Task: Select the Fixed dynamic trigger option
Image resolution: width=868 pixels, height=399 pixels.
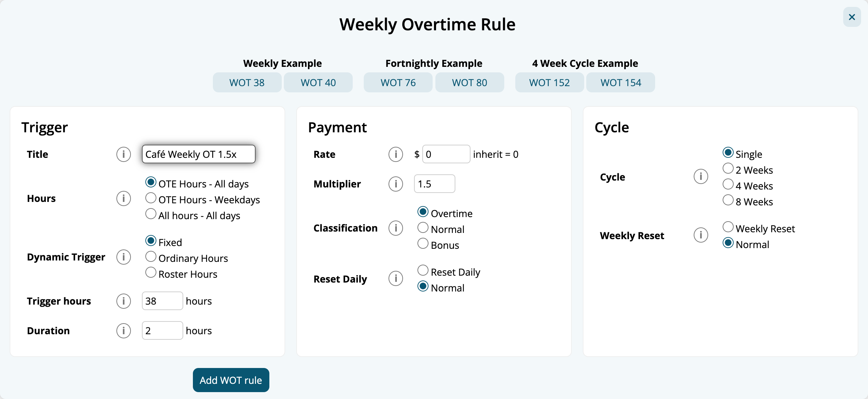Action: pos(151,241)
